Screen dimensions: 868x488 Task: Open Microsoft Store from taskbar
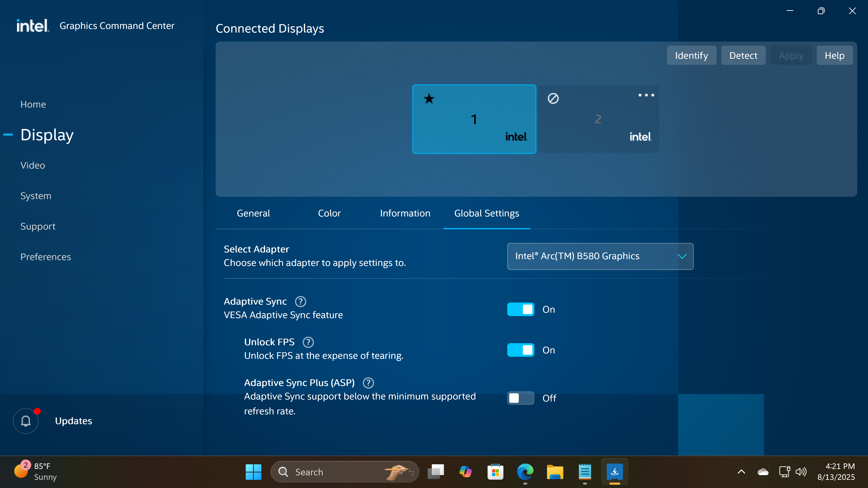tap(495, 472)
